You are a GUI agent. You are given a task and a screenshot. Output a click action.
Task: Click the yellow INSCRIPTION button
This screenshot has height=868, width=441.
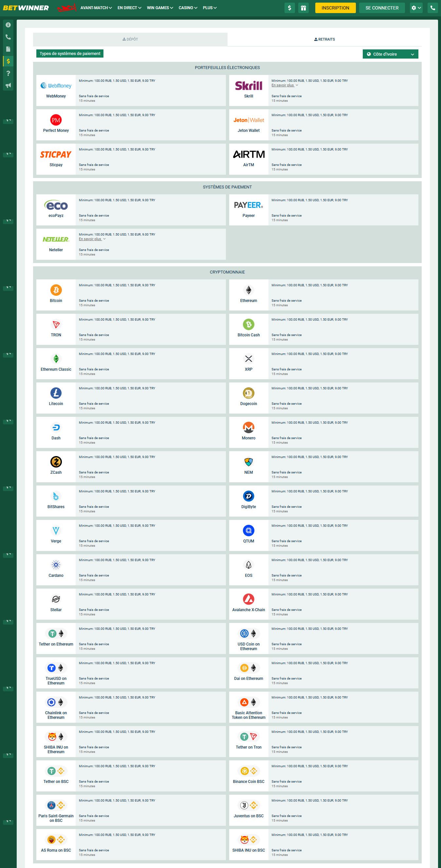coord(335,8)
